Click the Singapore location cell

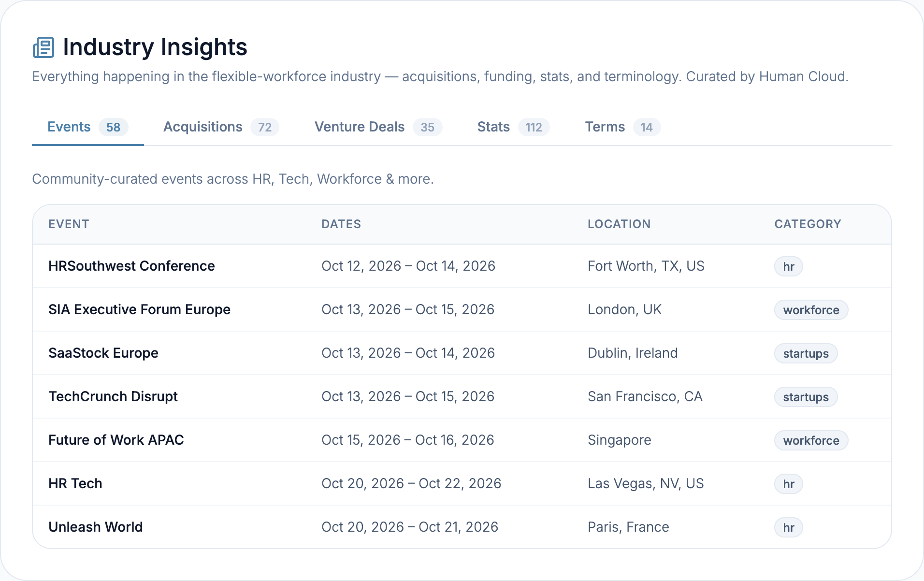[620, 440]
